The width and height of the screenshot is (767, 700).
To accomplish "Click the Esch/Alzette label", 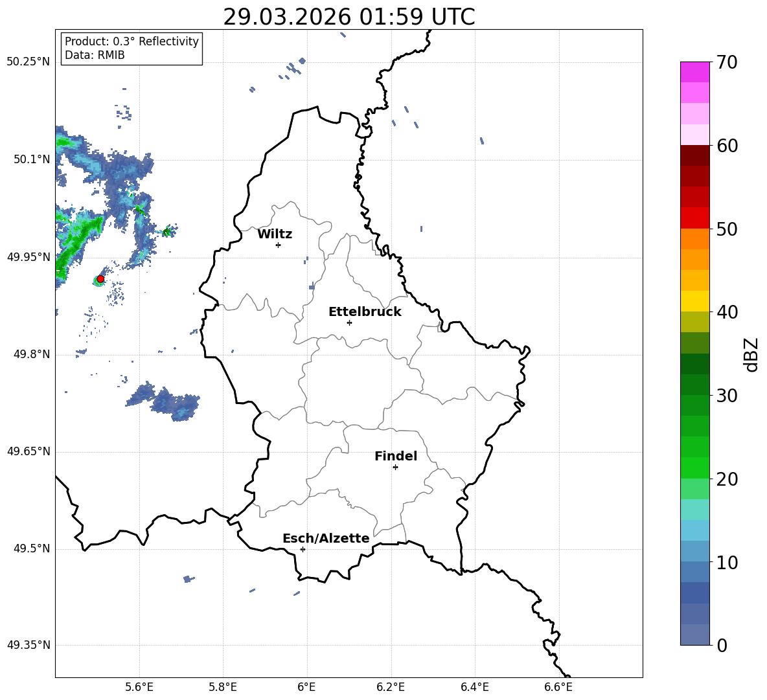I will [326, 538].
